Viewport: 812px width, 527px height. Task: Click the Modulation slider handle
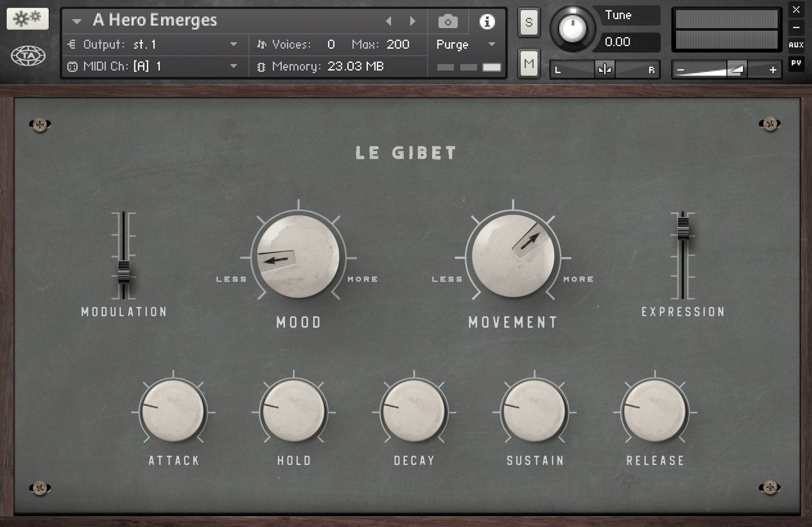tap(124, 272)
